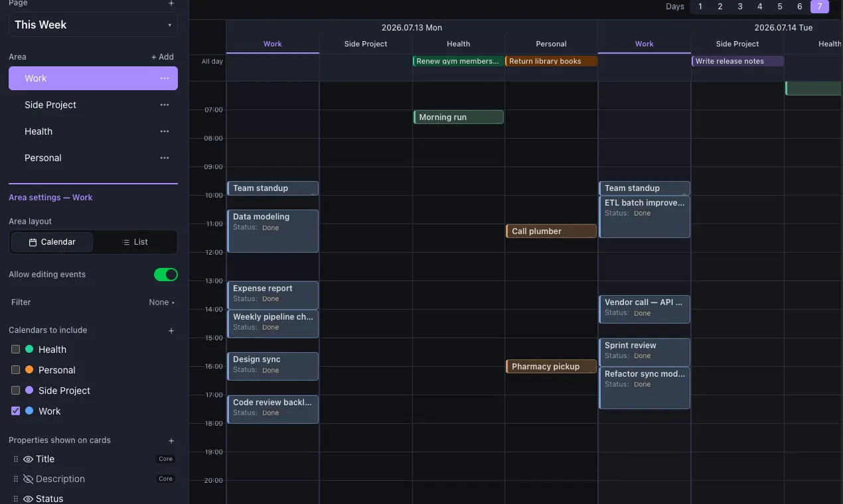
Task: Select Monday's Work column header
Action: pyautogui.click(x=273, y=44)
